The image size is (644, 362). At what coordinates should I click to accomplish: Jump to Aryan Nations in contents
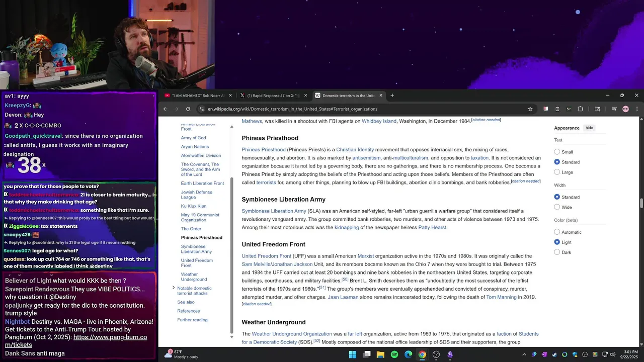(195, 147)
